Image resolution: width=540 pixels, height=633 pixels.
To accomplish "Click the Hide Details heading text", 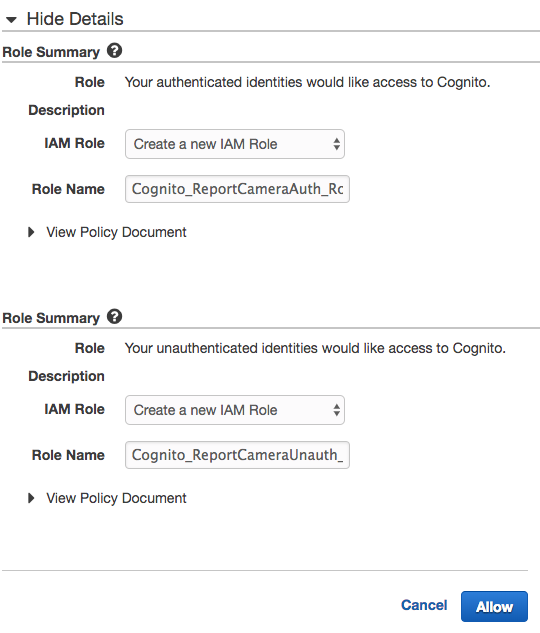I will click(x=75, y=19).
